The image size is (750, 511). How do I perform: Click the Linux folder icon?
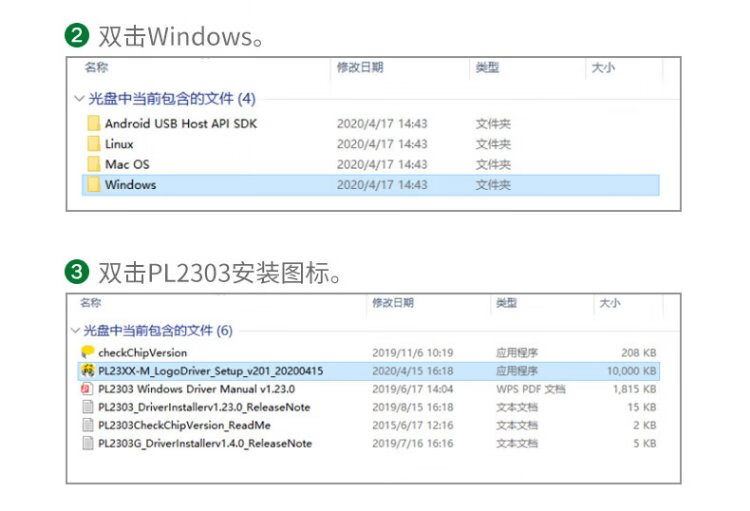93,144
